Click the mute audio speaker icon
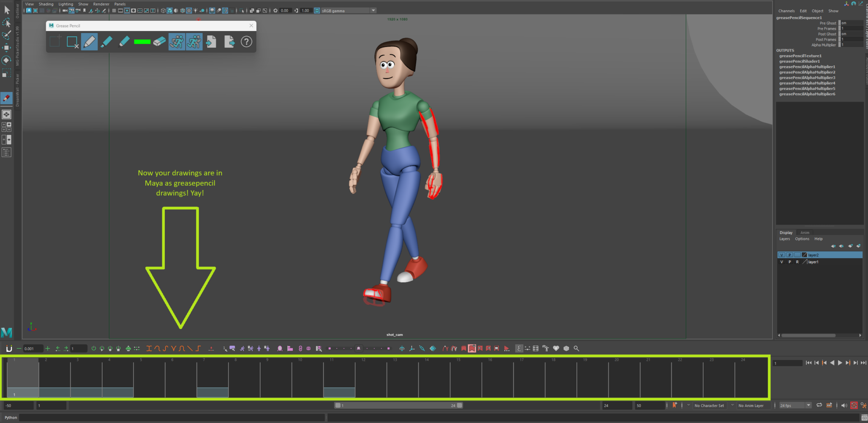The width and height of the screenshot is (868, 423). pyautogui.click(x=844, y=405)
